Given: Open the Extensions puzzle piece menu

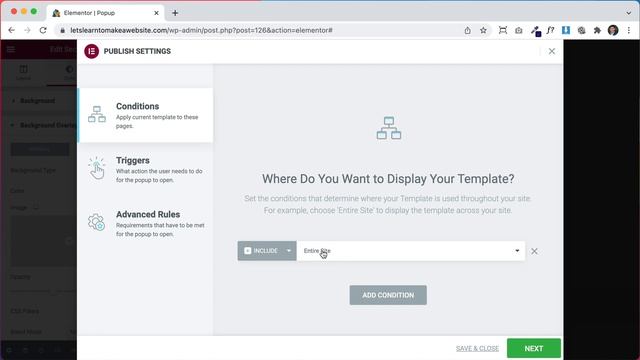Looking at the screenshot, I should pos(597,30).
